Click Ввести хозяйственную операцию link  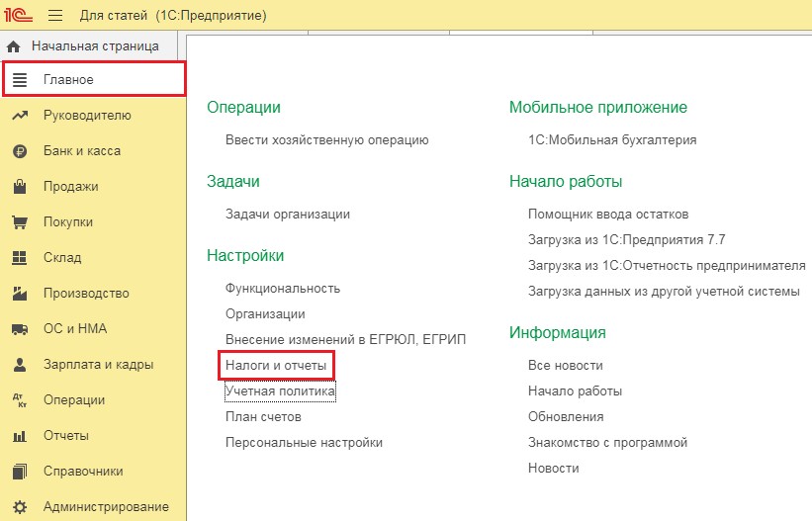(326, 140)
